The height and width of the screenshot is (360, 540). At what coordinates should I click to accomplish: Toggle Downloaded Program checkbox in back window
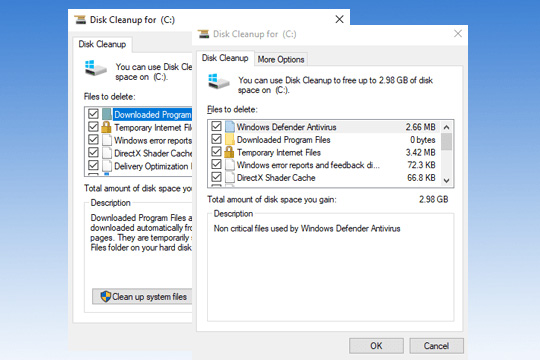93,114
